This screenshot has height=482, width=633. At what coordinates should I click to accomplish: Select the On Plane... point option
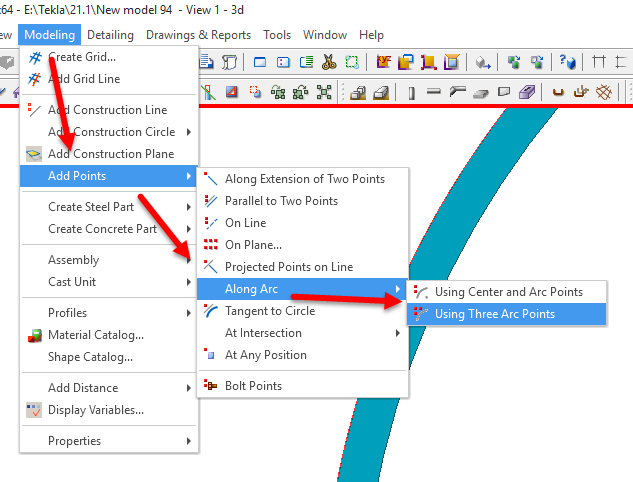[x=303, y=245]
